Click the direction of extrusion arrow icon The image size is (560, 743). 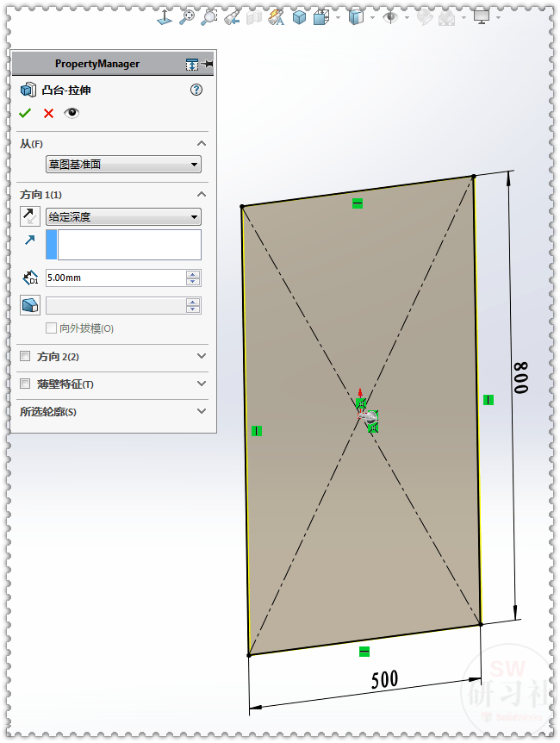pos(30,240)
